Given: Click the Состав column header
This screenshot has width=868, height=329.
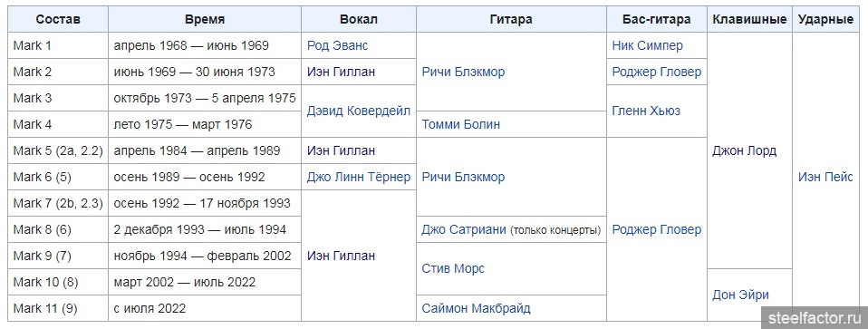Looking at the screenshot, I should pyautogui.click(x=58, y=19).
